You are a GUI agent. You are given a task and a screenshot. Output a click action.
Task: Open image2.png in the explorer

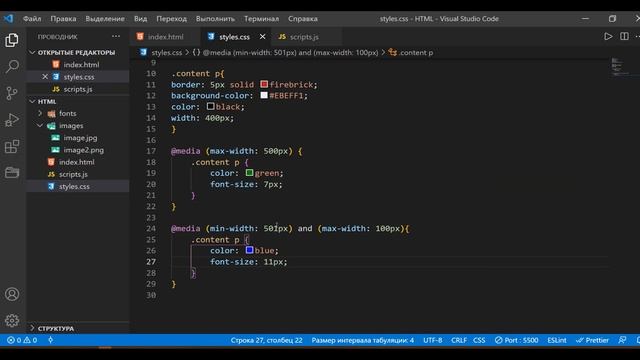(83, 150)
